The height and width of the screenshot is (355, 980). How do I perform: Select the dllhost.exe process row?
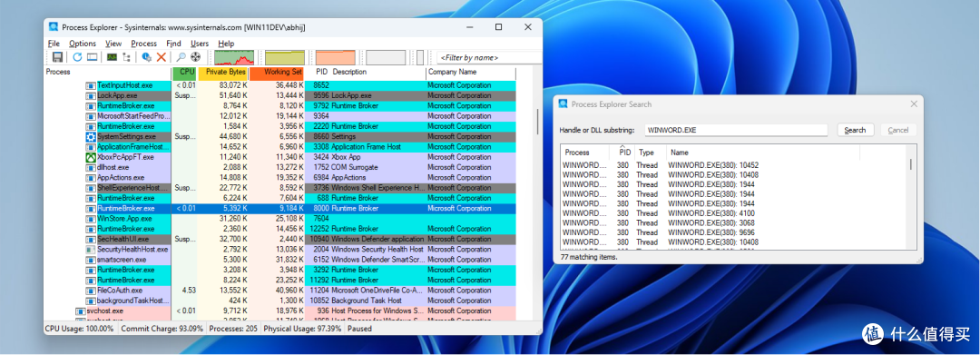coord(281,167)
